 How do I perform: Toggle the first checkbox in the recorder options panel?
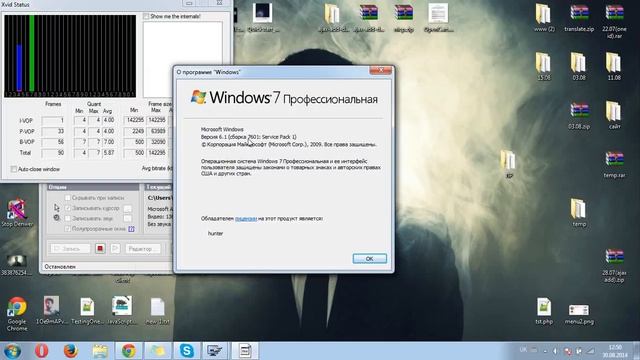tap(68, 198)
